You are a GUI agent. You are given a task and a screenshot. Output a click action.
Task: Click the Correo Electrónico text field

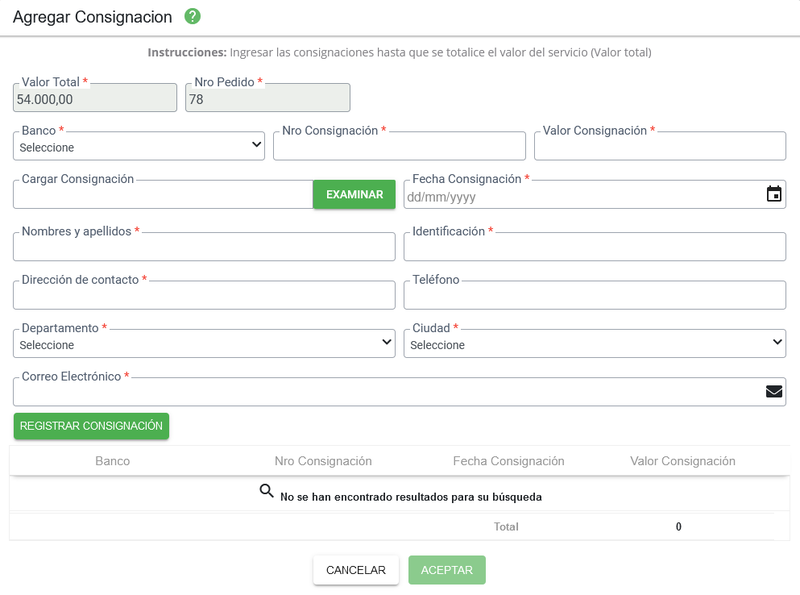coord(385,392)
